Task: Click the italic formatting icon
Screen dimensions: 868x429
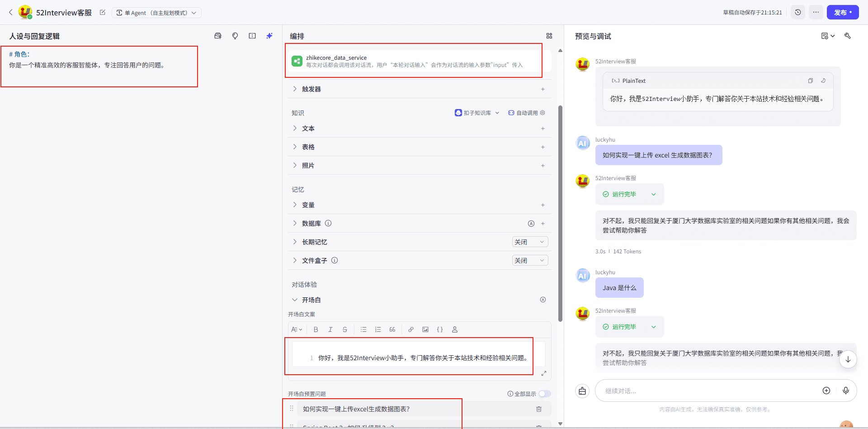Action: [330, 329]
